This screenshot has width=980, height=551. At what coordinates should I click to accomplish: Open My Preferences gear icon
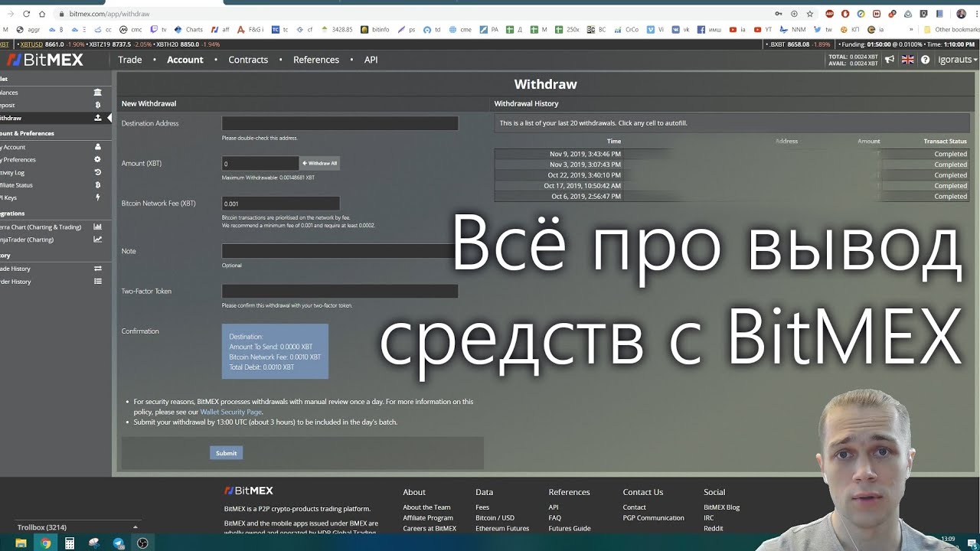point(97,159)
